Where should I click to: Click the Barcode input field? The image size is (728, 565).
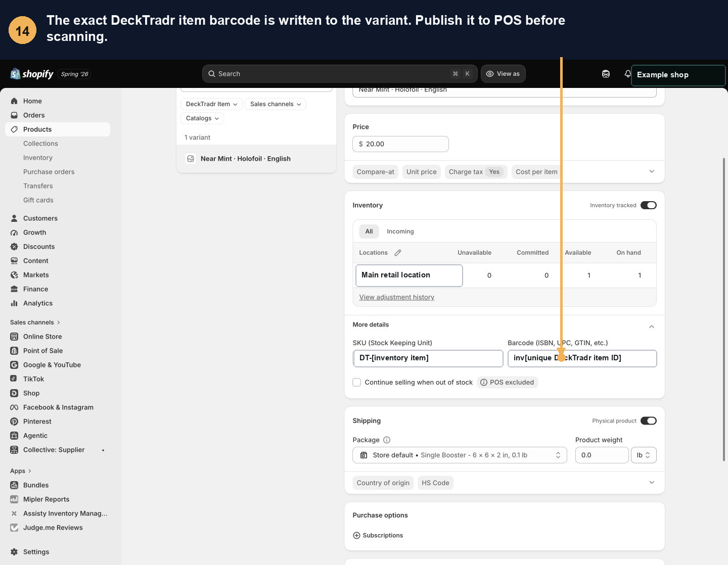582,358
